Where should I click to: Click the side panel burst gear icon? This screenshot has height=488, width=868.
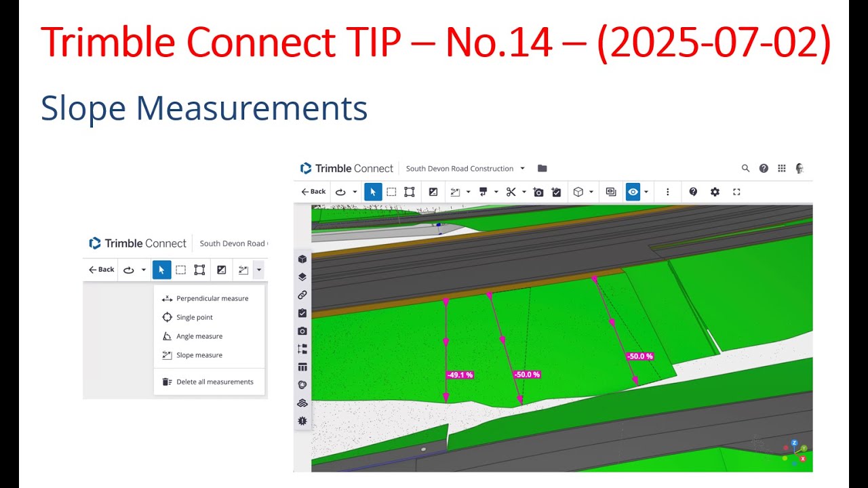click(x=302, y=421)
